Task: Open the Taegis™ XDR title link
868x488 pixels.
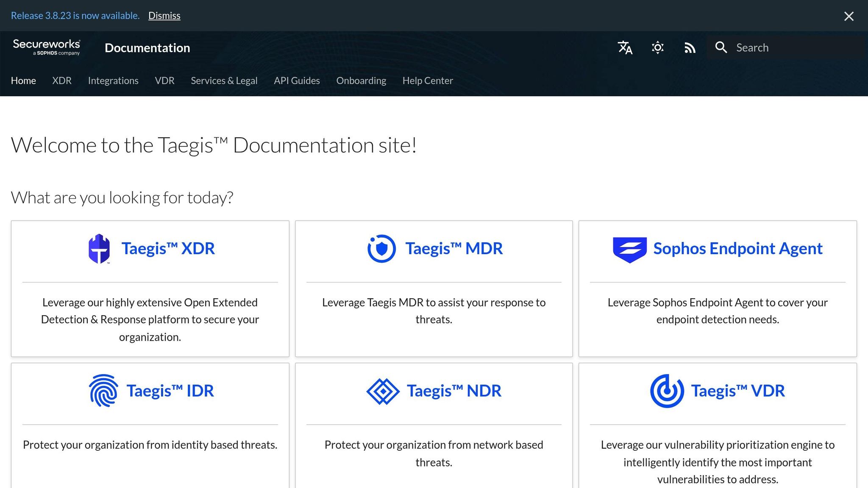Action: click(x=168, y=249)
